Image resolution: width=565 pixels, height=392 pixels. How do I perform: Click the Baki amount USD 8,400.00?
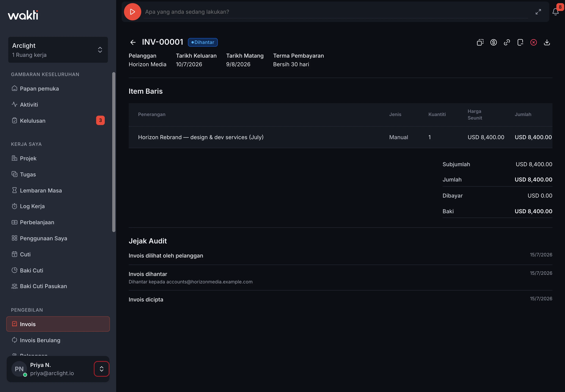click(x=534, y=211)
